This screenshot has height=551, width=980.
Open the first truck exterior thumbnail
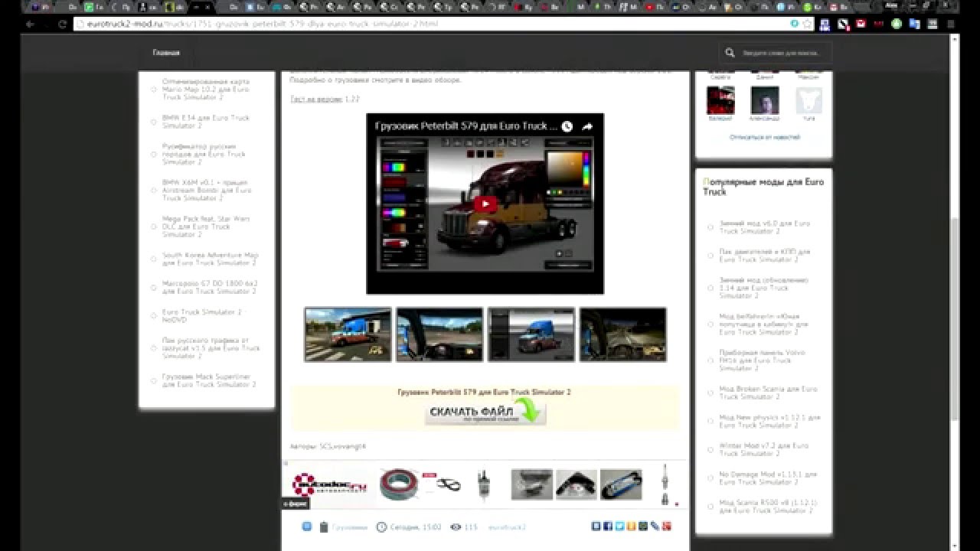coord(348,334)
